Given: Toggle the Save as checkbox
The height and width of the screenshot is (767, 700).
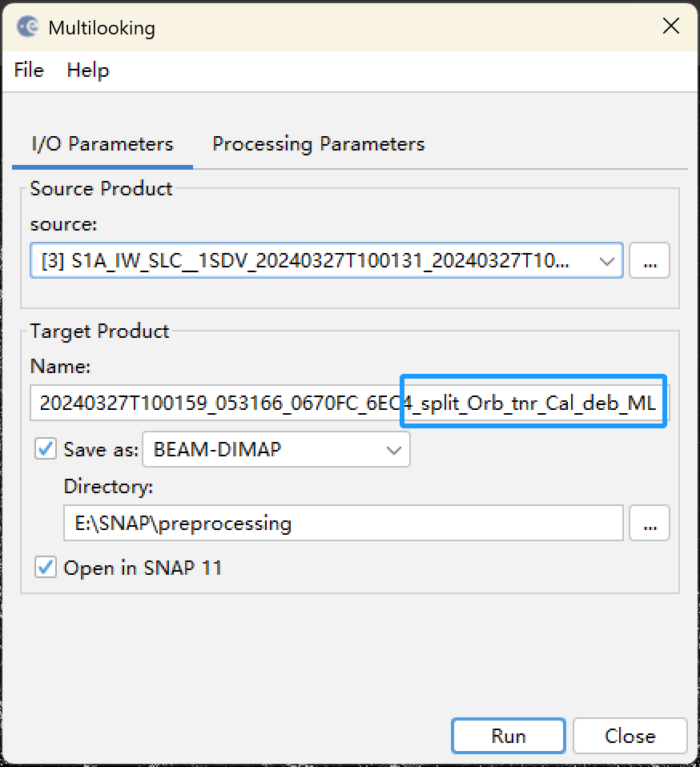Looking at the screenshot, I should click(46, 448).
